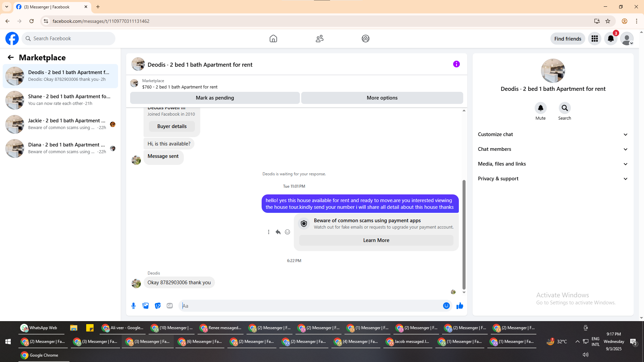Viewport: 644px width, 362px height.
Task: Bookmark this page with the star
Action: point(608,21)
